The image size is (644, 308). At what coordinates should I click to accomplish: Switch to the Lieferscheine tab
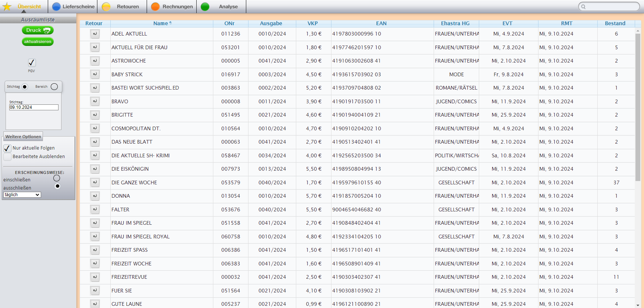(x=73, y=7)
